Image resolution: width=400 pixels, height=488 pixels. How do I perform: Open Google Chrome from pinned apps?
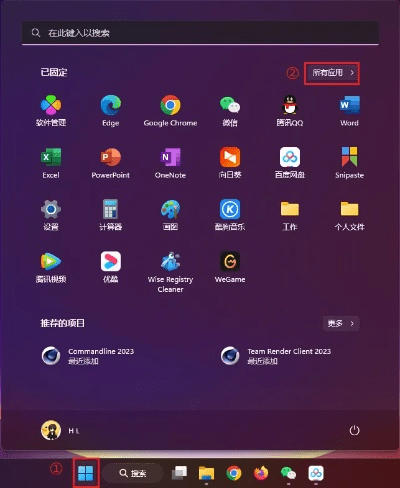170,111
